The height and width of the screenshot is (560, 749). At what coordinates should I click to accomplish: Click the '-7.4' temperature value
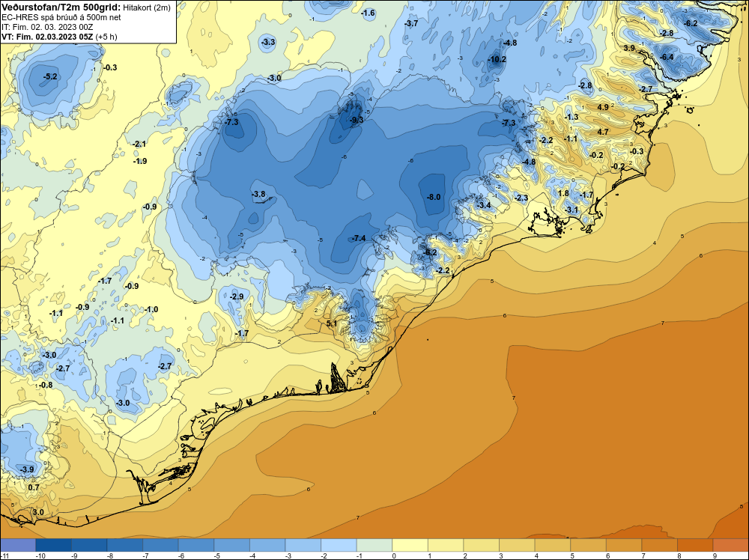[359, 238]
